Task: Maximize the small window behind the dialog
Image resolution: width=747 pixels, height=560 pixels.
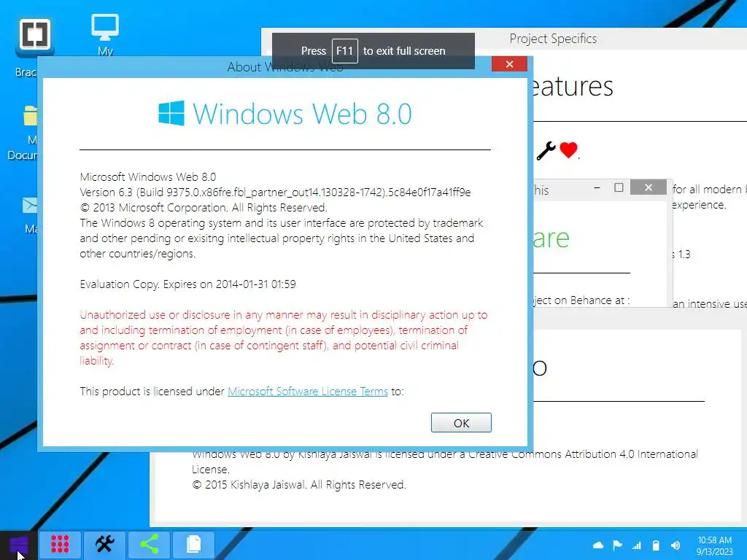Action: [619, 187]
